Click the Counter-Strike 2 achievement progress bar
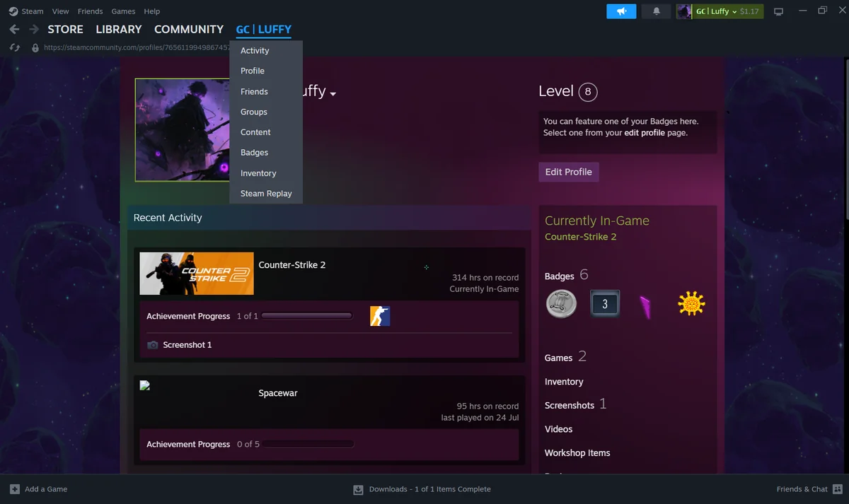This screenshot has height=504, width=849. coord(307,316)
